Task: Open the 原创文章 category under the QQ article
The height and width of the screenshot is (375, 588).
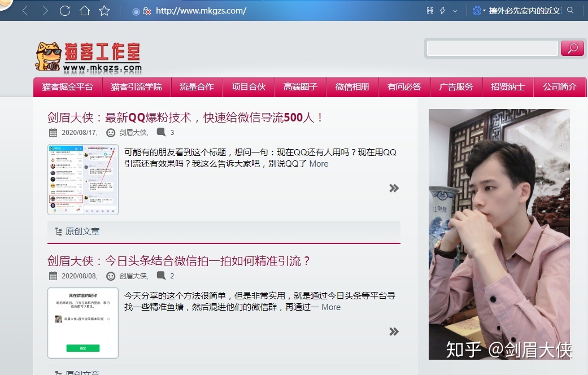Action: click(x=82, y=232)
